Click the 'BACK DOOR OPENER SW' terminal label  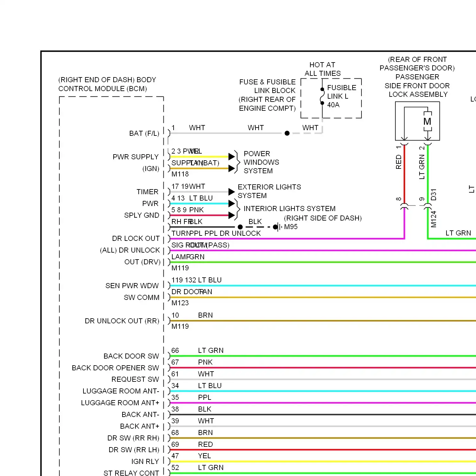point(115,368)
